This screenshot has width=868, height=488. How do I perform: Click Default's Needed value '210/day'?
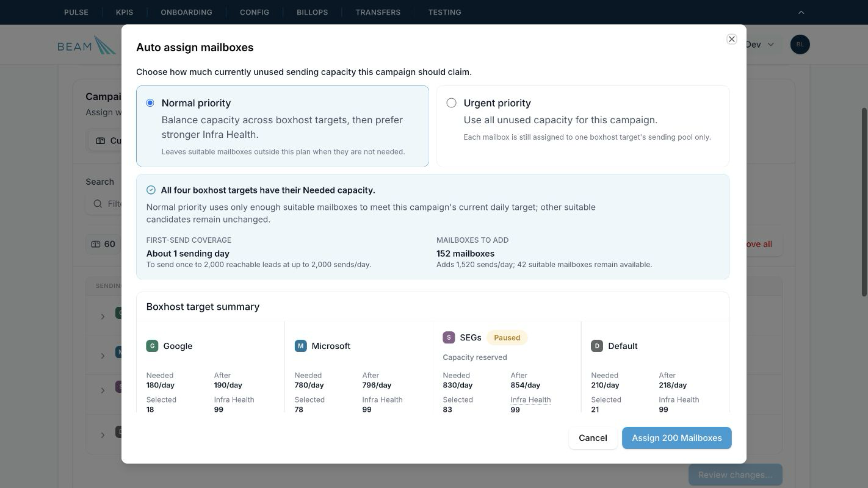(606, 385)
